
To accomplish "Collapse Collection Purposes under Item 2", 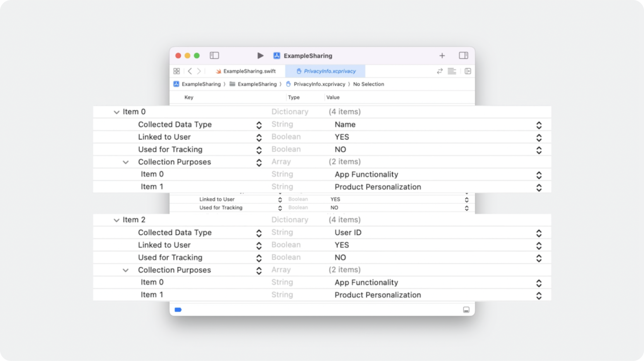I will point(126,270).
